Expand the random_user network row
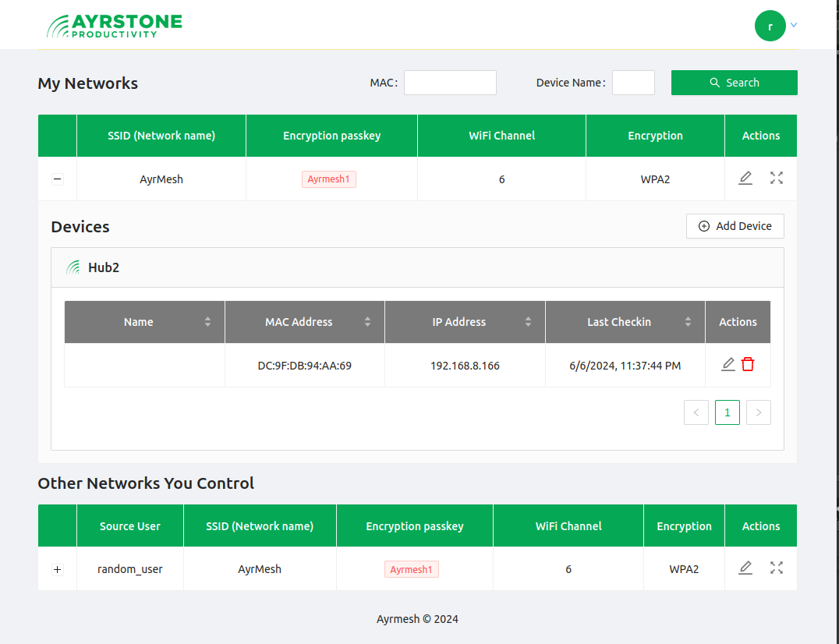 pyautogui.click(x=57, y=570)
